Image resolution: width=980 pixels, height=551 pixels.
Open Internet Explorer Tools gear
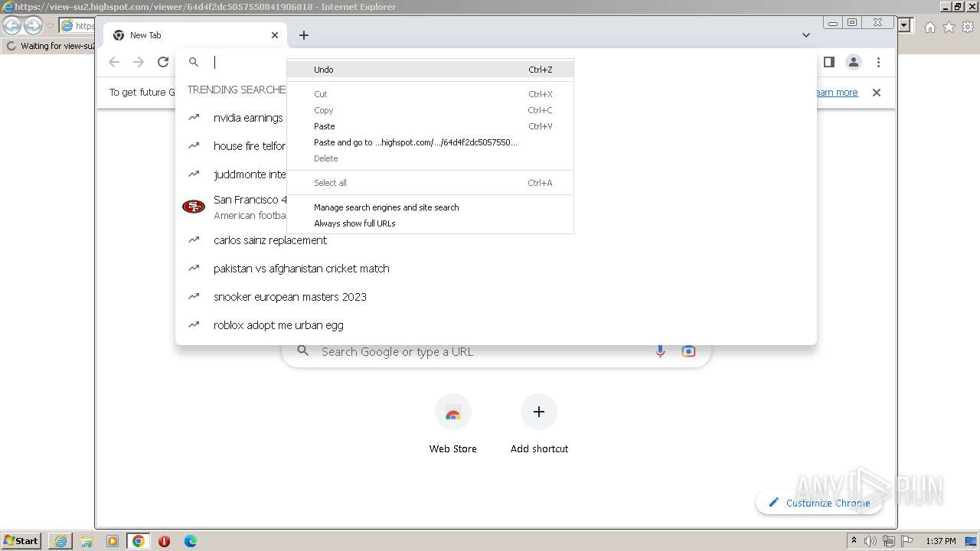(968, 27)
